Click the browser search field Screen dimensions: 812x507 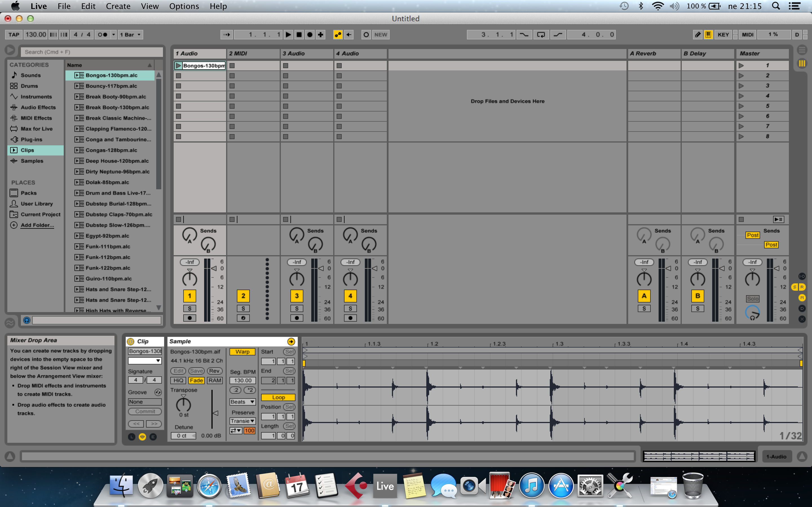[92, 52]
